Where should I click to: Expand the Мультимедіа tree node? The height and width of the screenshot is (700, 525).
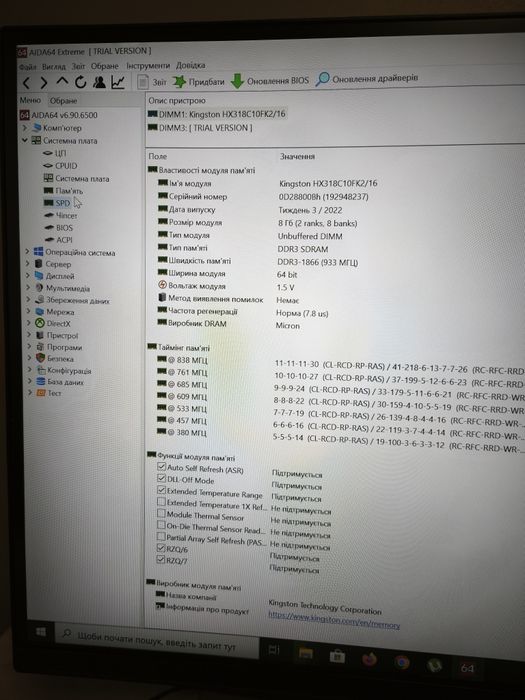(x=28, y=288)
